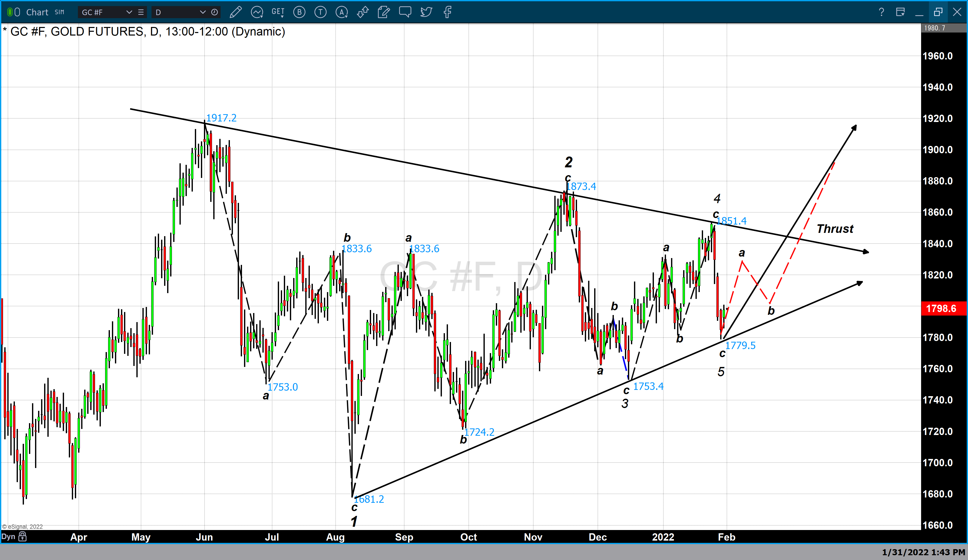Share chart via Twitter icon
Image resolution: width=968 pixels, height=560 pixels.
(x=426, y=12)
